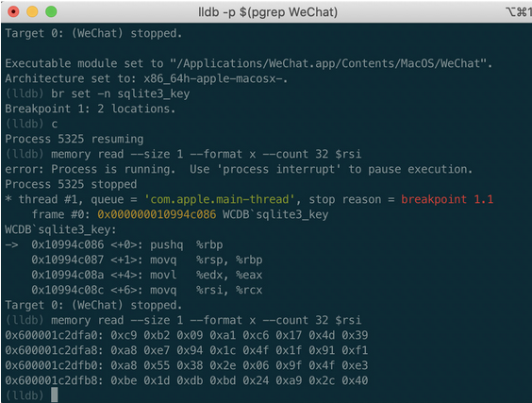Click the red close window button

[13, 12]
